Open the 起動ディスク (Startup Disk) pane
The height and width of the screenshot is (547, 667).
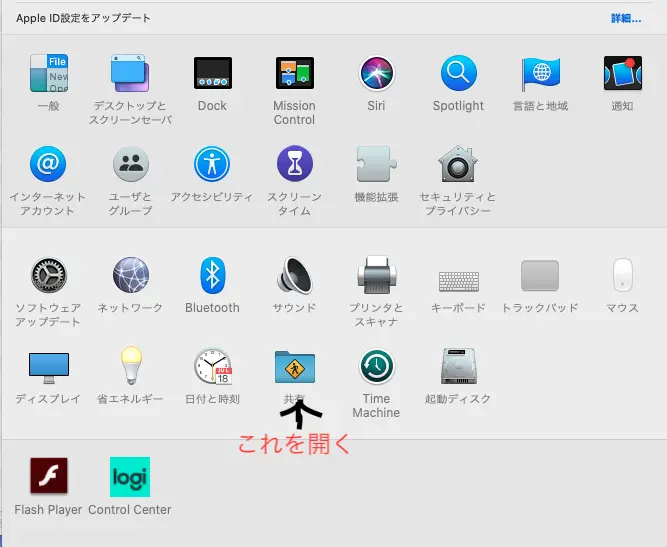[457, 367]
